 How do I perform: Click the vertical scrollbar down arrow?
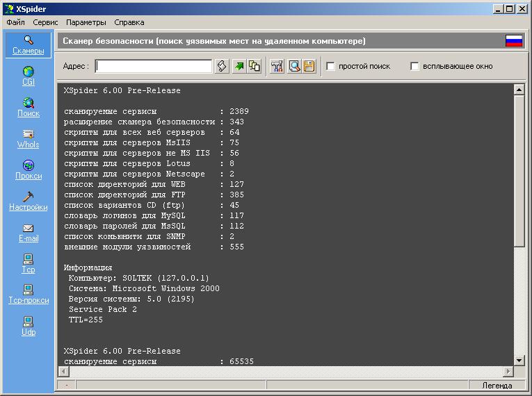pos(519,360)
